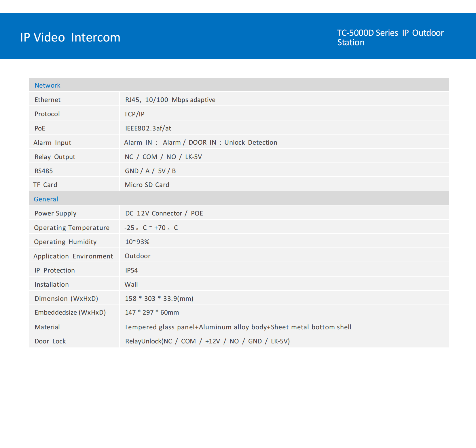Click the IP Video Intercom title
The height and width of the screenshot is (448, 476).
click(70, 37)
